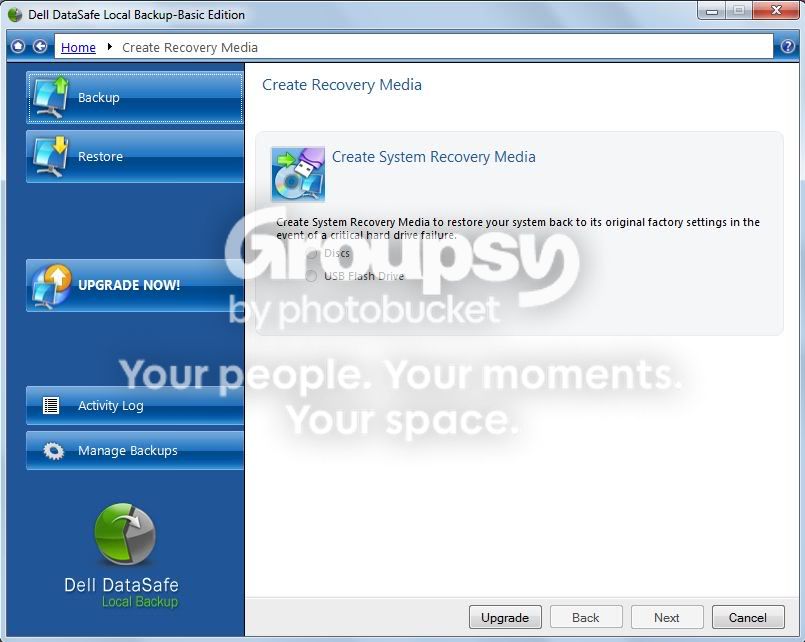The height and width of the screenshot is (642, 805).
Task: Choose UPGRADE NOW! in the sidebar
Action: point(135,285)
